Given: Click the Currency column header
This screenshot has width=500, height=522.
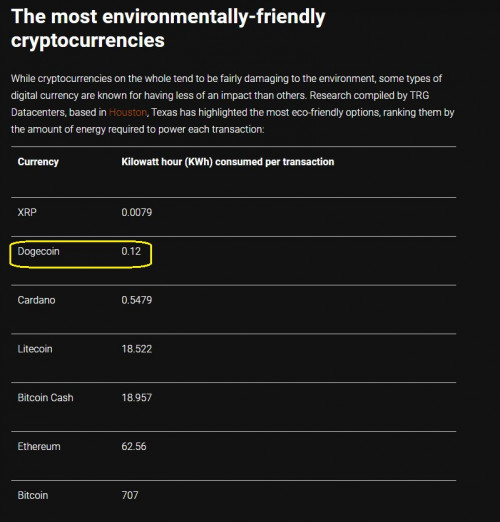Looking at the screenshot, I should click(x=38, y=162).
